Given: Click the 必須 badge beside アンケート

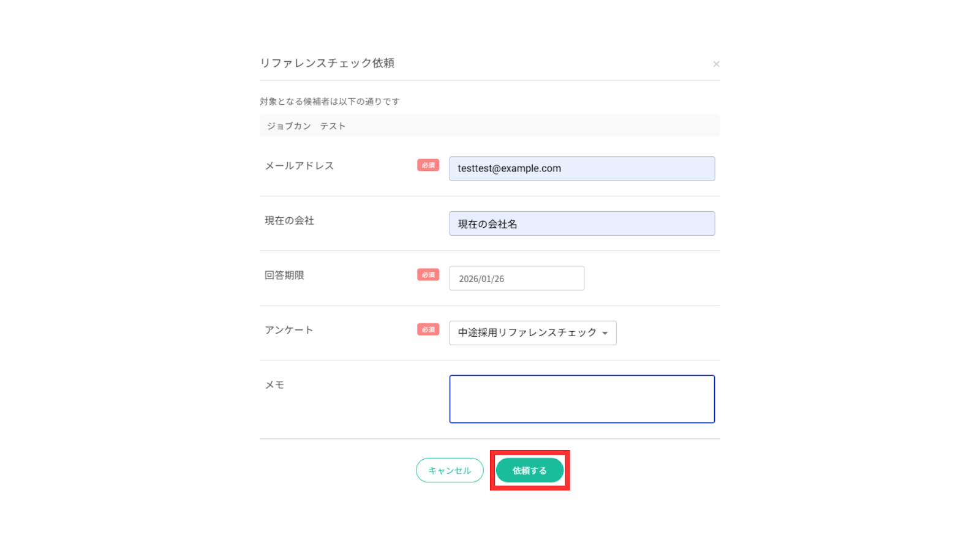Looking at the screenshot, I should coord(428,329).
